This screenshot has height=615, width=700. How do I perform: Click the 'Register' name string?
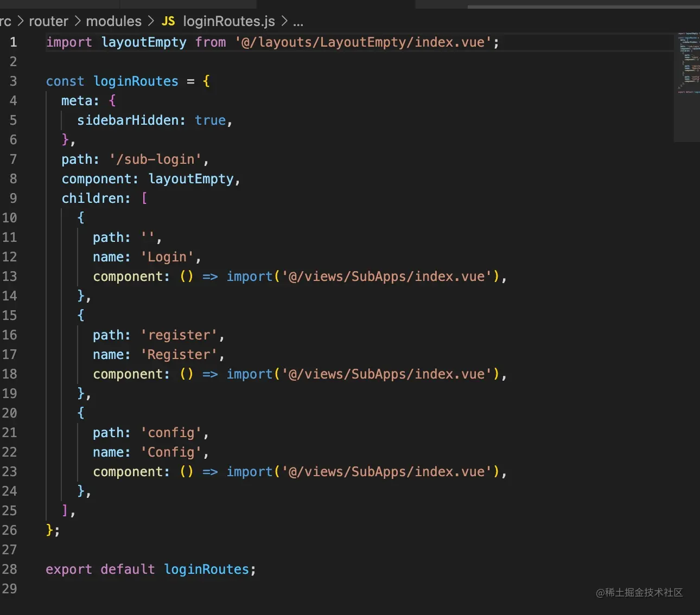click(179, 355)
